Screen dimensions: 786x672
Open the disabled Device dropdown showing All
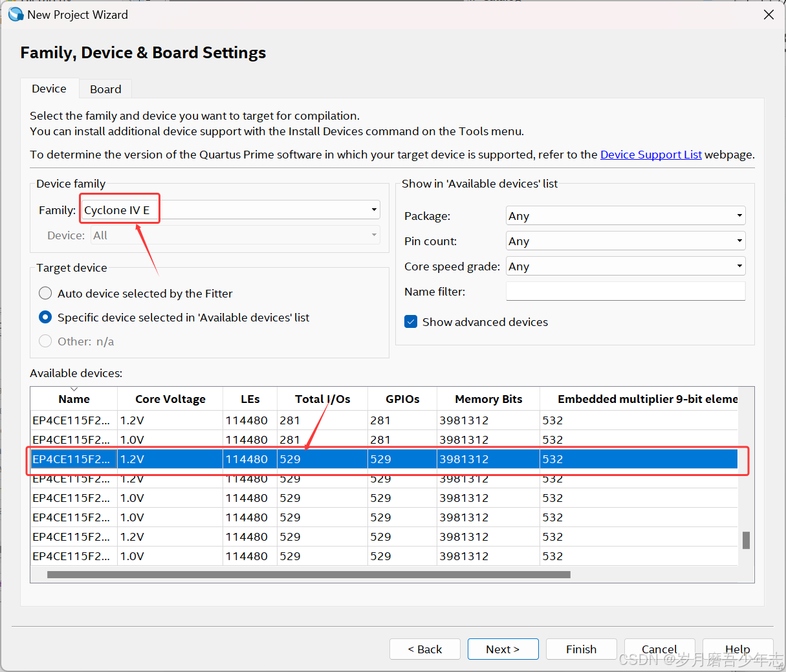(x=235, y=235)
